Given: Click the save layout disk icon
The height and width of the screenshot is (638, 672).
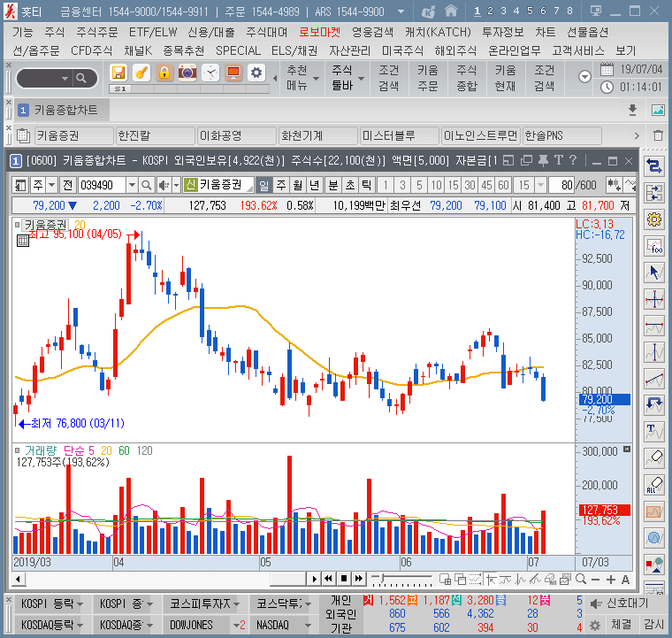Looking at the screenshot, I should pos(118,73).
